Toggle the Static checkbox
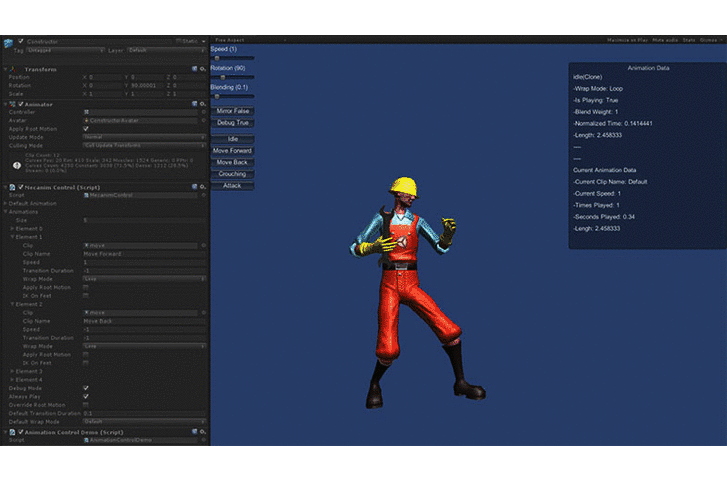Screen dimensions: 727x480 179,41
